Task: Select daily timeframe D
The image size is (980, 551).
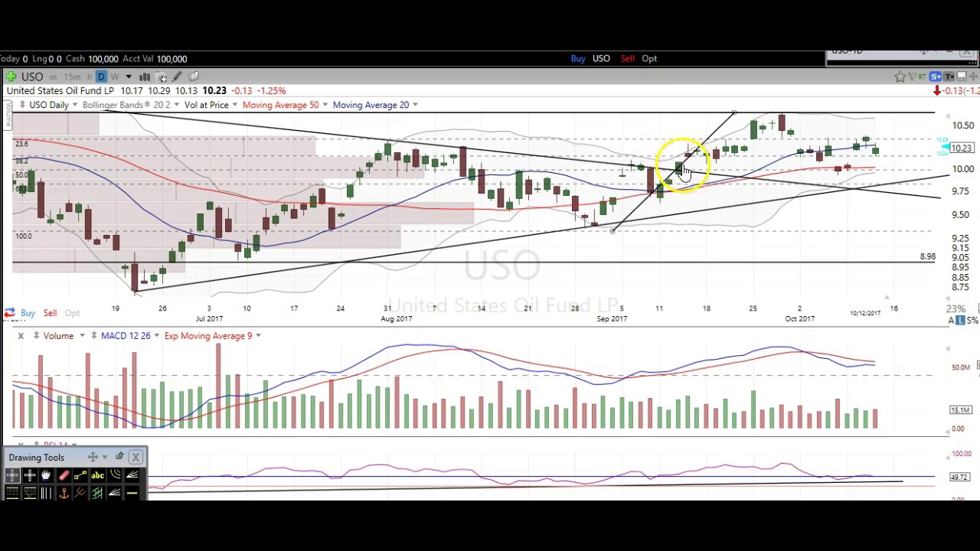Action: point(101,77)
